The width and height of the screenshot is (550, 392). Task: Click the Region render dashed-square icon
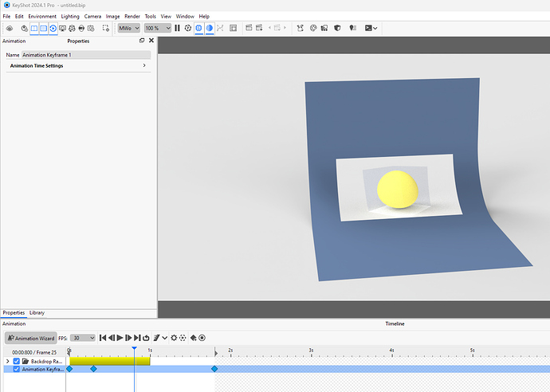point(105,28)
